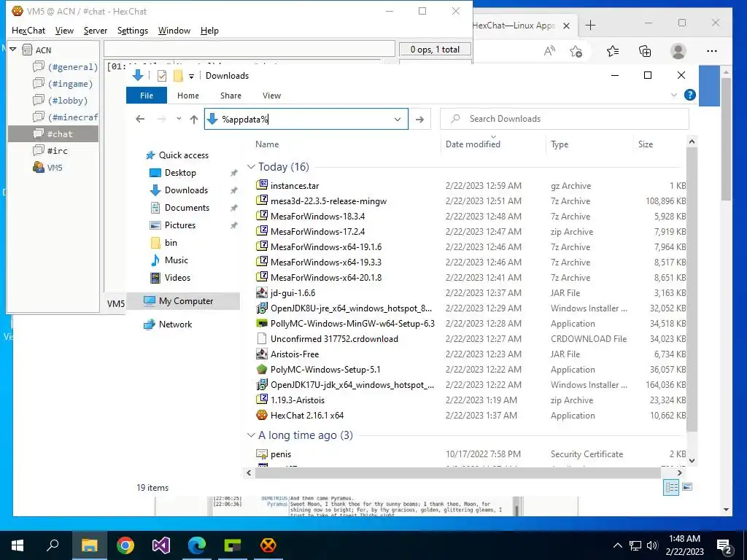
Task: Go up one folder level in Explorer
Action: pyautogui.click(x=194, y=119)
